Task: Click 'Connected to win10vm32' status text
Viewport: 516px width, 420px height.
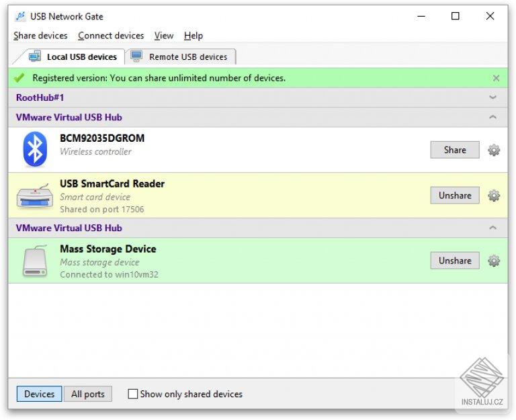Action: coord(109,275)
